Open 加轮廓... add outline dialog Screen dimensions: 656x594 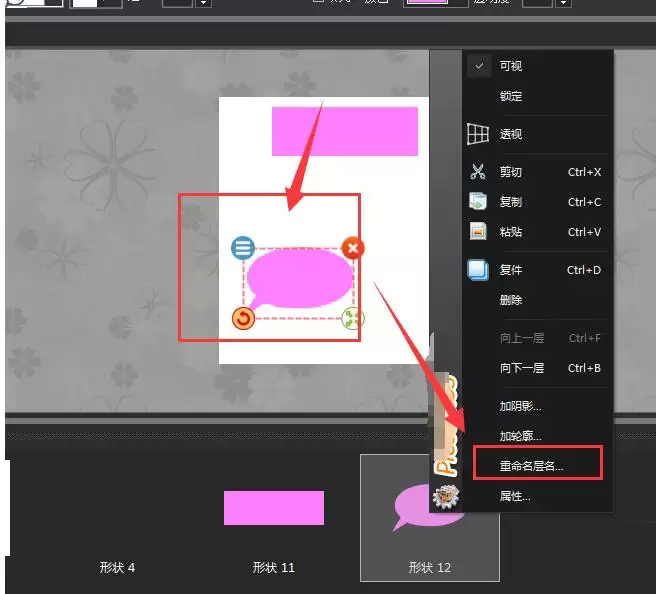click(520, 436)
